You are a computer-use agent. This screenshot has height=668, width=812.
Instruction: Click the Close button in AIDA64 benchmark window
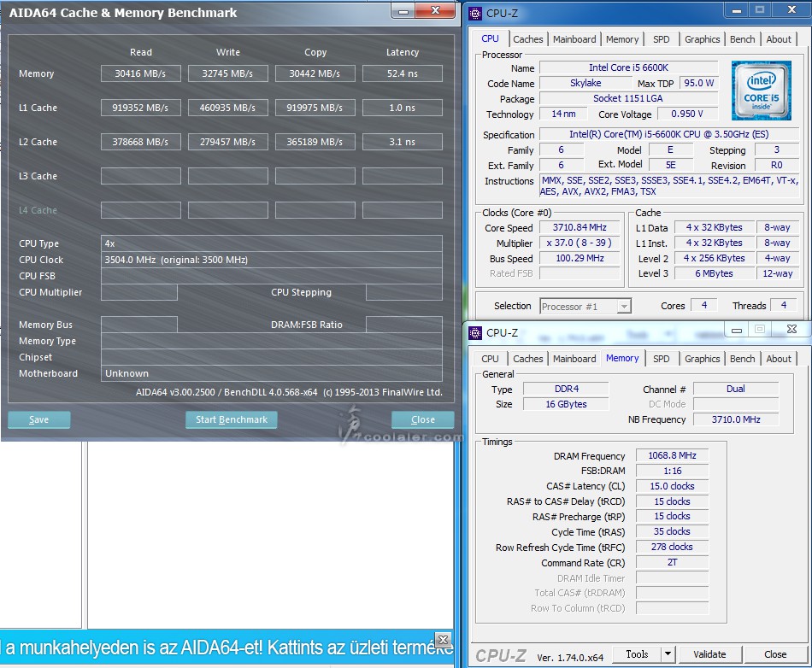pos(422,419)
